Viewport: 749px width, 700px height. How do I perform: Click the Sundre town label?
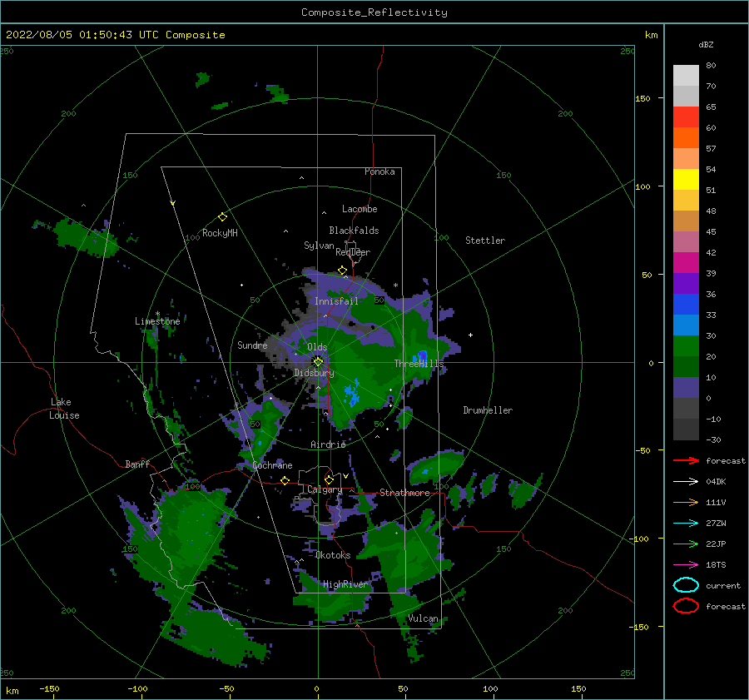coord(252,345)
